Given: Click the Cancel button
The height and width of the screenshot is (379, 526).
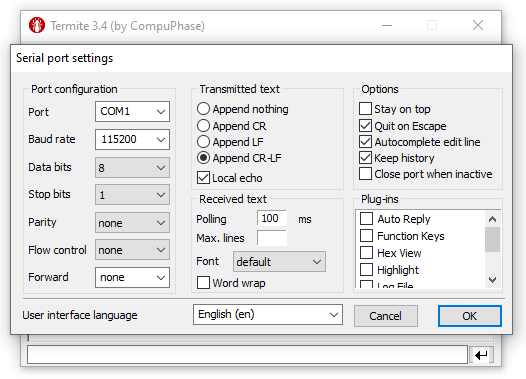Looking at the screenshot, I should (385, 316).
